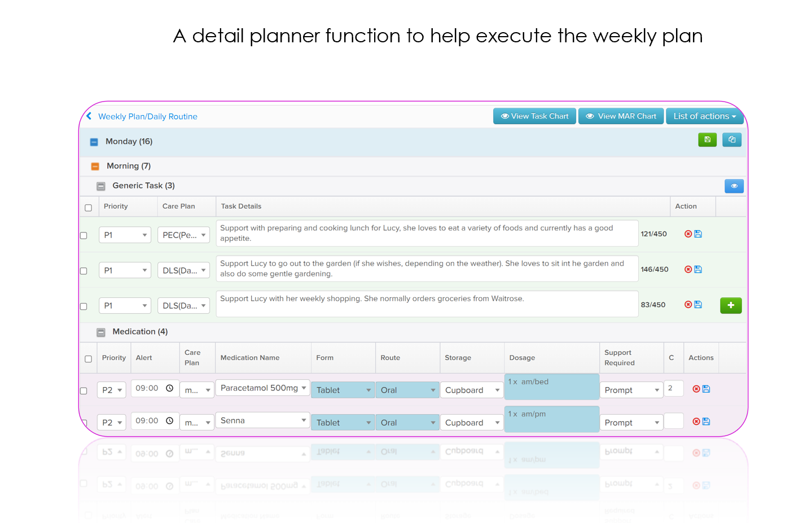Viewport: 812px width, 523px height.
Task: Click the View MAR Chart button
Action: coord(621,116)
